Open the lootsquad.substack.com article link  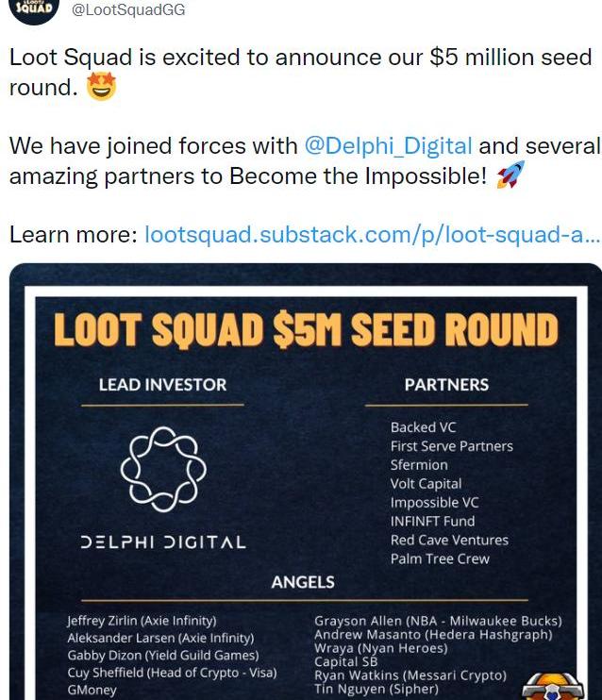[x=372, y=234]
